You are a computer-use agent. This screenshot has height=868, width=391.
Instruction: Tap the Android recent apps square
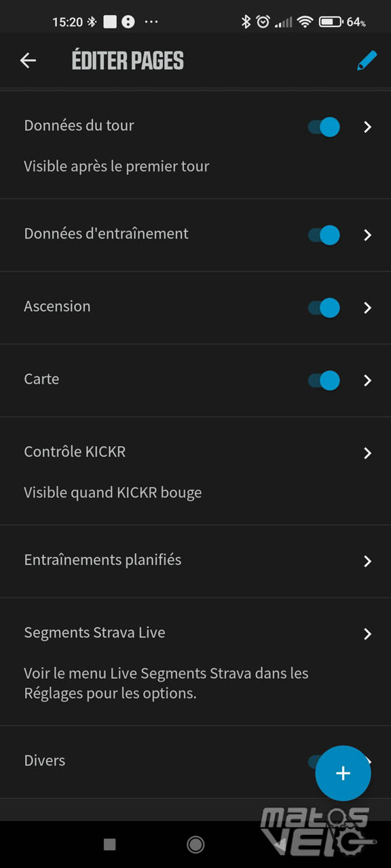109,844
